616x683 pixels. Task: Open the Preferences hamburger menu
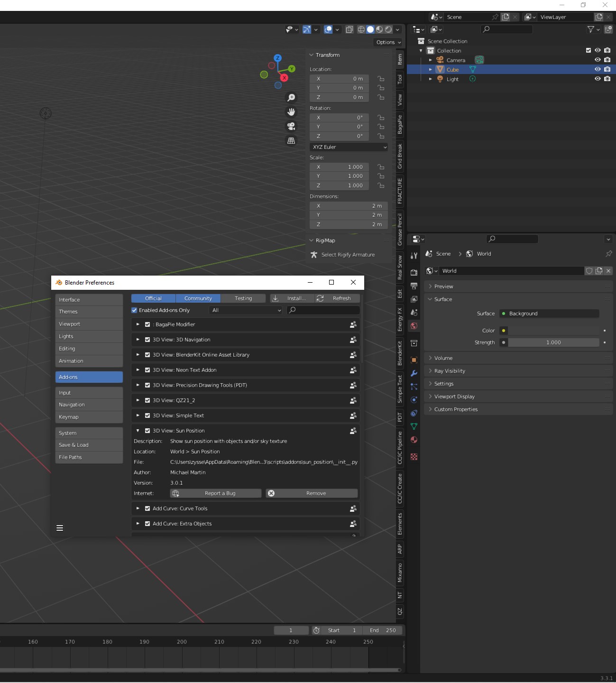tap(60, 528)
